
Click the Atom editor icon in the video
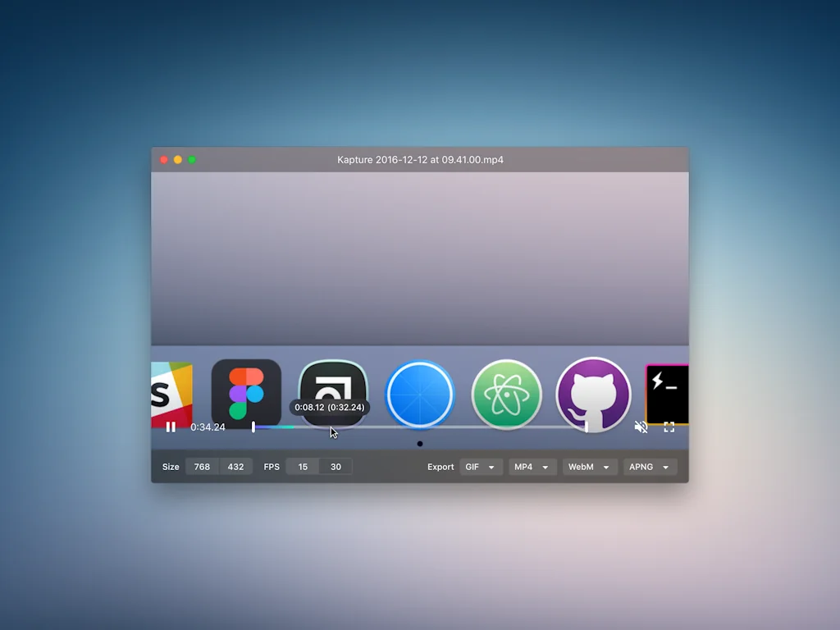point(506,395)
